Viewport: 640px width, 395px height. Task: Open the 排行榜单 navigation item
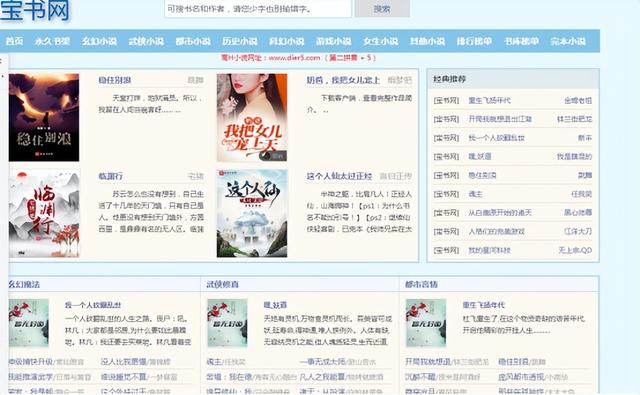[474, 41]
